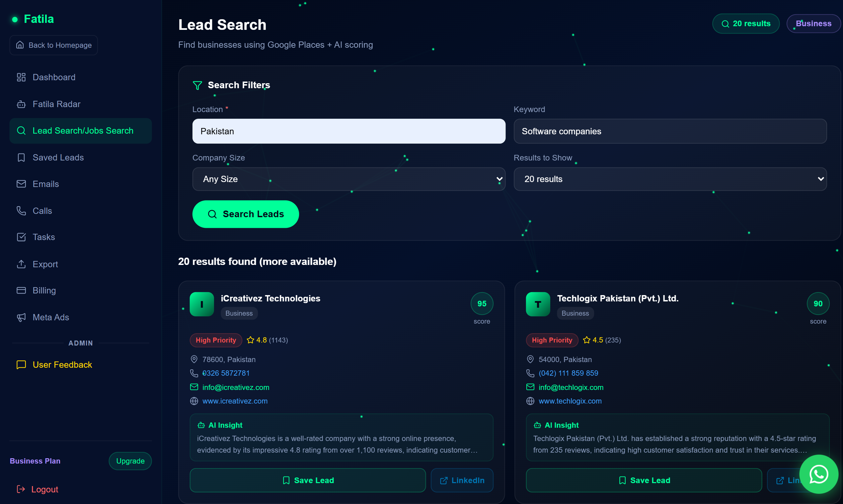Click the Emails envelope icon in sidebar
The height and width of the screenshot is (504, 843).
pyautogui.click(x=21, y=184)
